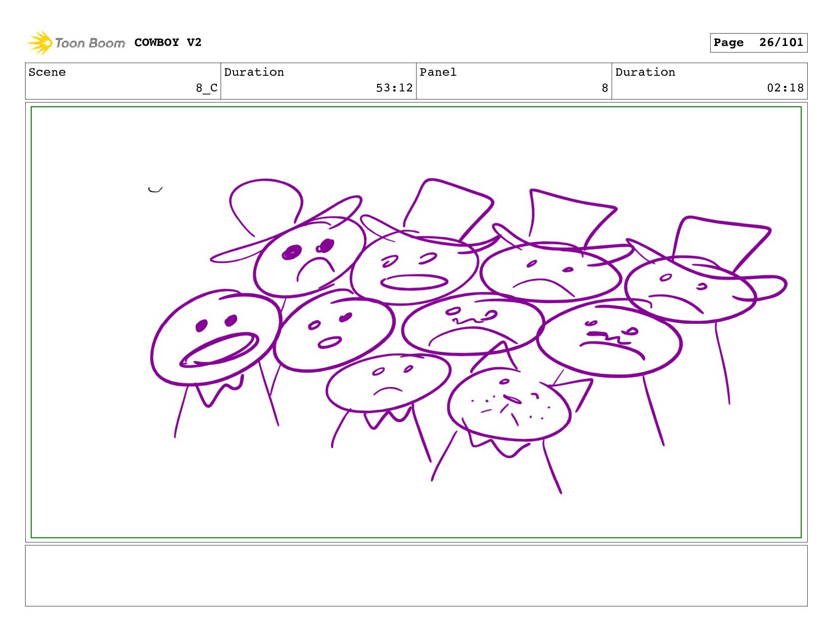Click the Page 26/101 box

point(758,43)
